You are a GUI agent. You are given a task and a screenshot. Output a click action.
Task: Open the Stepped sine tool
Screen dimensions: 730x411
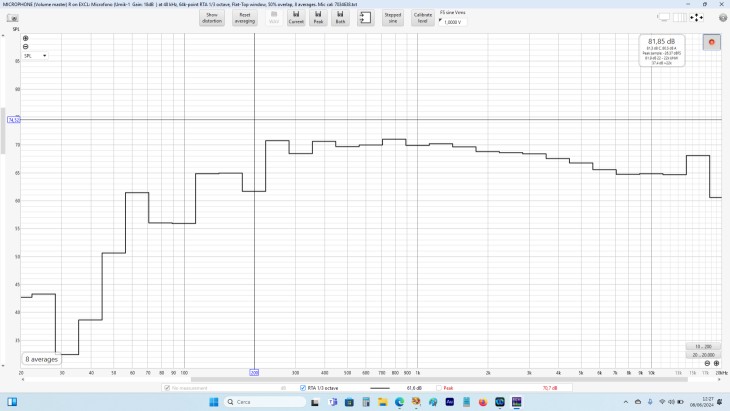[393, 18]
